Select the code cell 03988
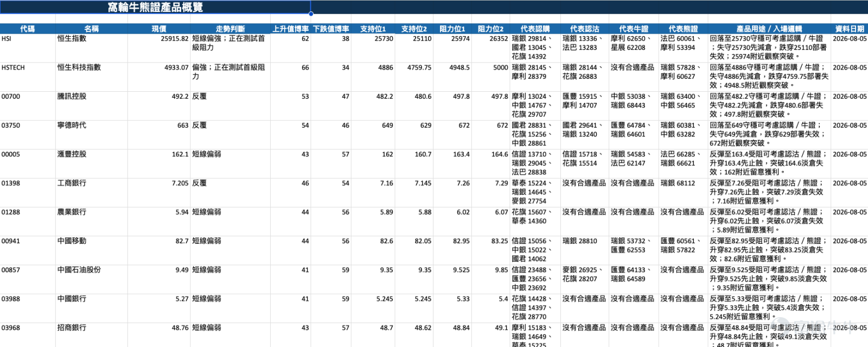Viewport: 868px width, 347px height. click(x=28, y=308)
